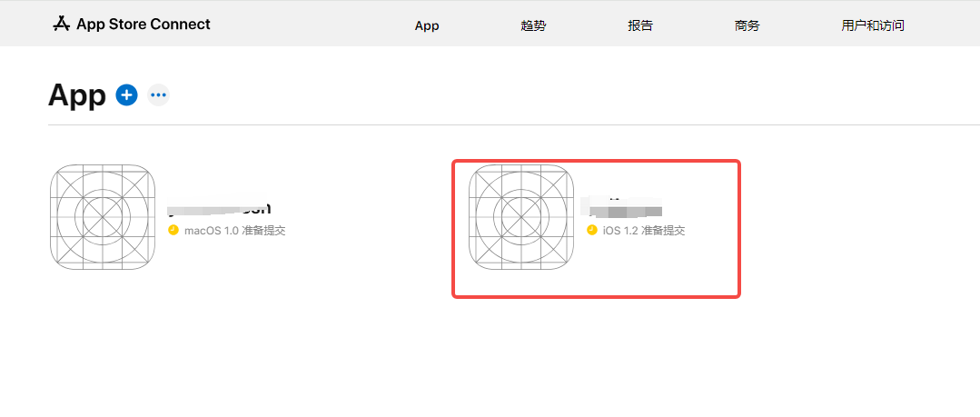
Task: Switch to the 趋势 tab
Action: coord(533,25)
